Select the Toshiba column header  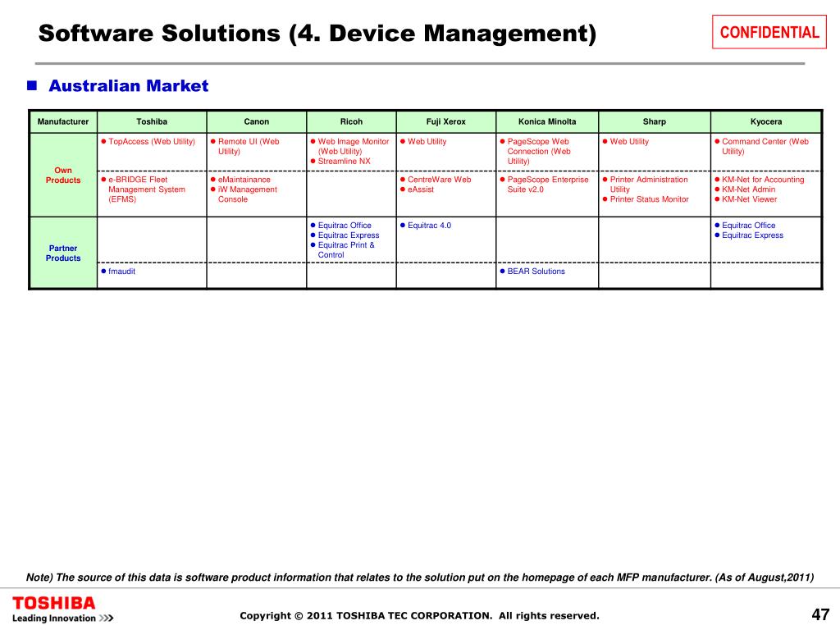152,121
